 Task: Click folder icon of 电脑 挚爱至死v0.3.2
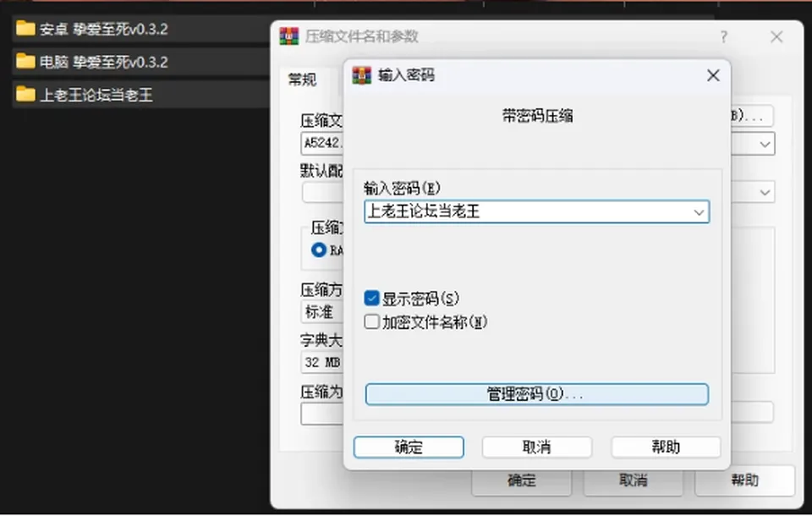(25, 62)
